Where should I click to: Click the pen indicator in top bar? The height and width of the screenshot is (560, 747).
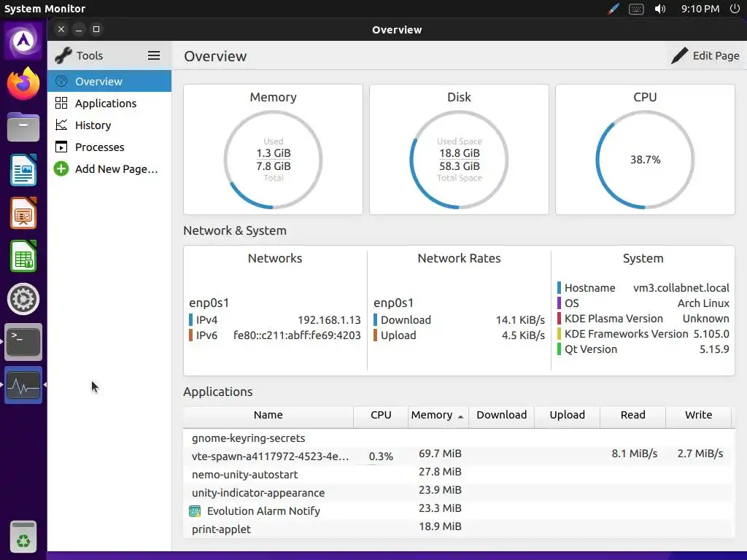(613, 9)
